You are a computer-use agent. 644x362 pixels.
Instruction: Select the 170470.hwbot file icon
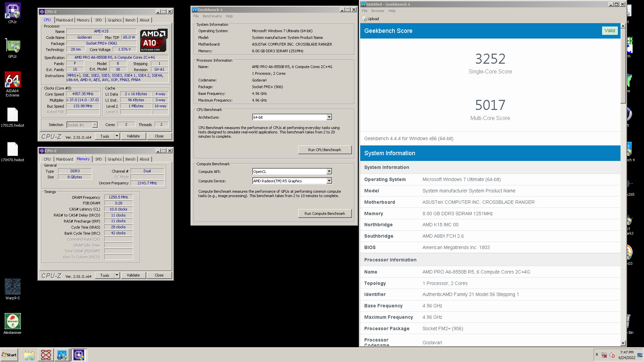pos(12,152)
